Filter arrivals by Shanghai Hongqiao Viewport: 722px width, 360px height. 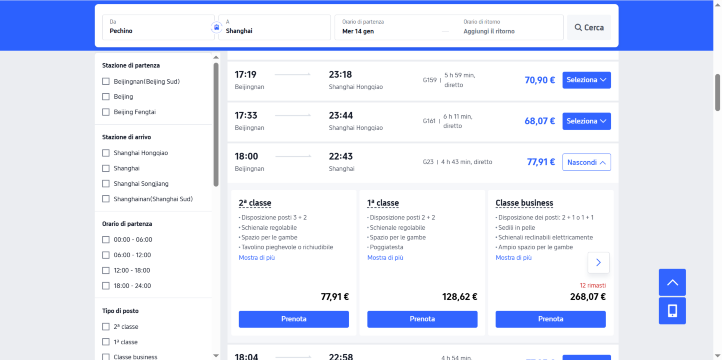pyautogui.click(x=105, y=153)
